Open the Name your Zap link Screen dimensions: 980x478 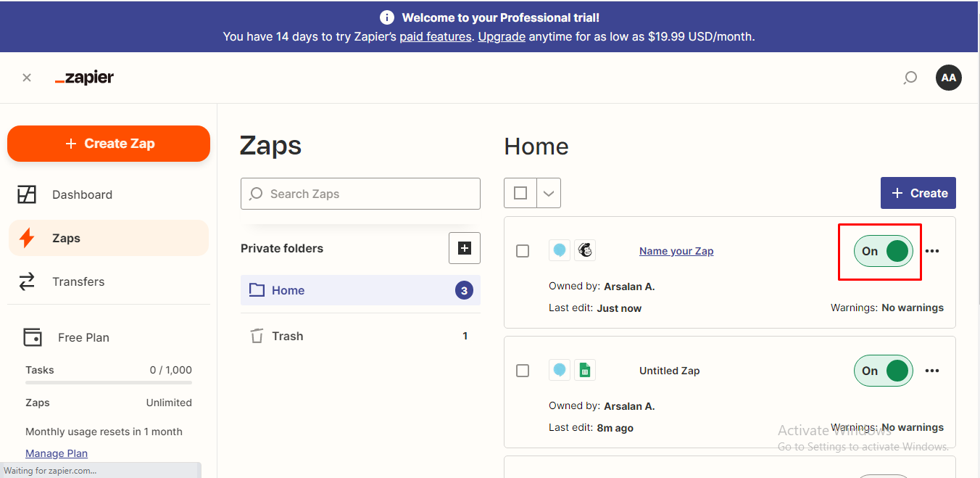(x=676, y=251)
